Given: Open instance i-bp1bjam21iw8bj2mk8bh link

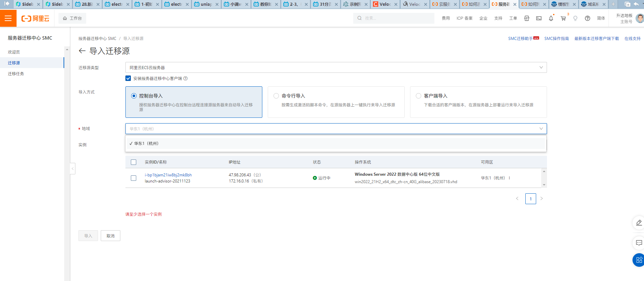Looking at the screenshot, I should coord(168,175).
